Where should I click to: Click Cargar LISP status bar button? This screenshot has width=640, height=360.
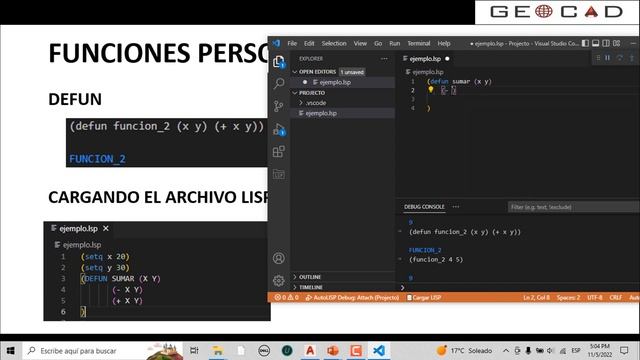(424, 298)
